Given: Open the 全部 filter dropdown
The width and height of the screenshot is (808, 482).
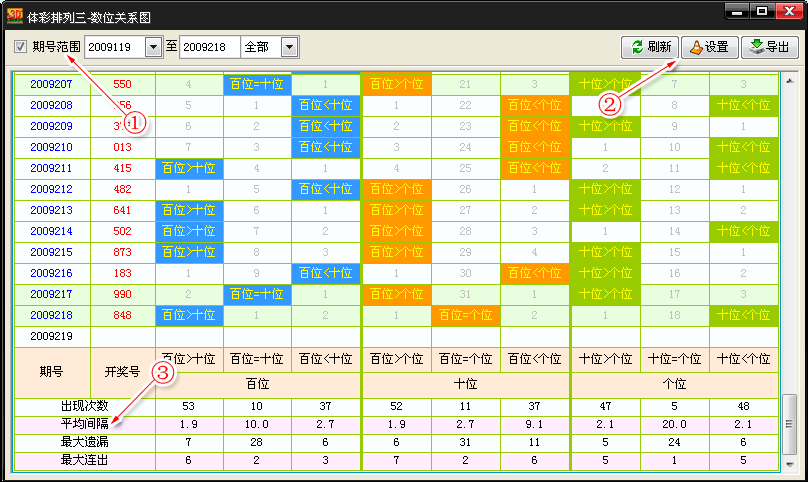Looking at the screenshot, I should (289, 47).
